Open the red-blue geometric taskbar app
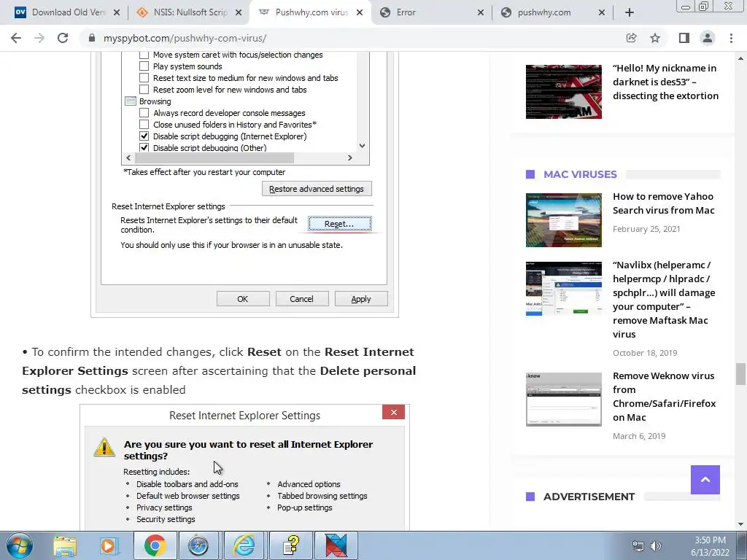Viewport: 747px width, 560px height. point(336,545)
